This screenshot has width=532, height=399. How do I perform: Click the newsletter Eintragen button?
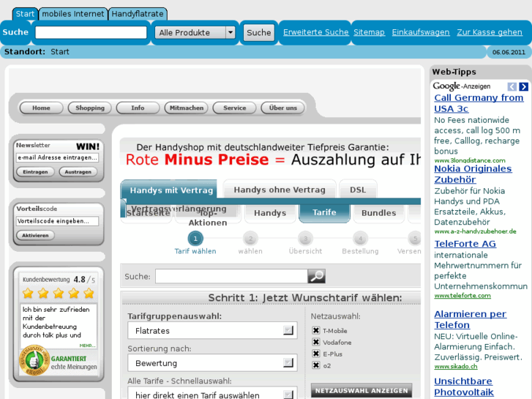(35, 172)
